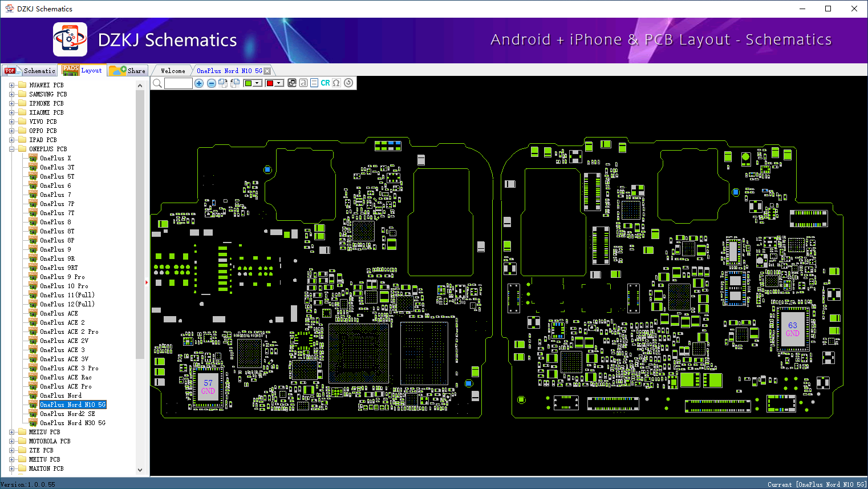Expand the SAMSUNG PCB tree node
This screenshot has width=868, height=489.
pyautogui.click(x=11, y=94)
